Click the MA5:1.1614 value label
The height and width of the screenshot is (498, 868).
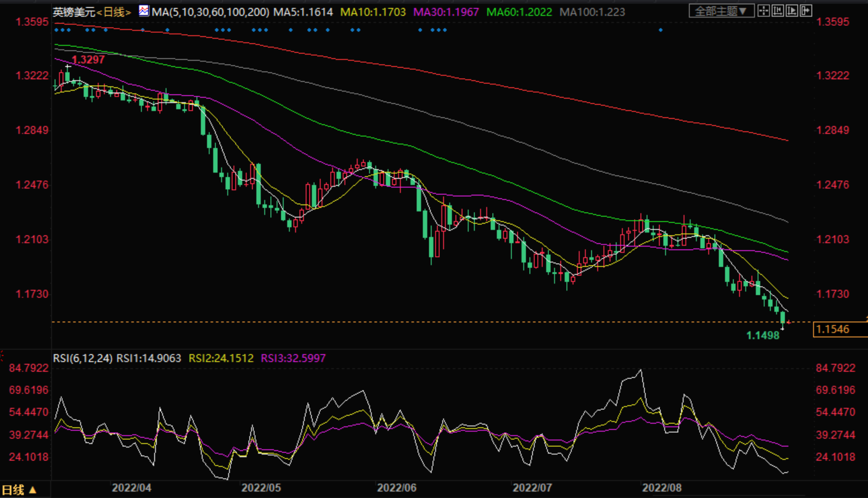click(x=303, y=12)
